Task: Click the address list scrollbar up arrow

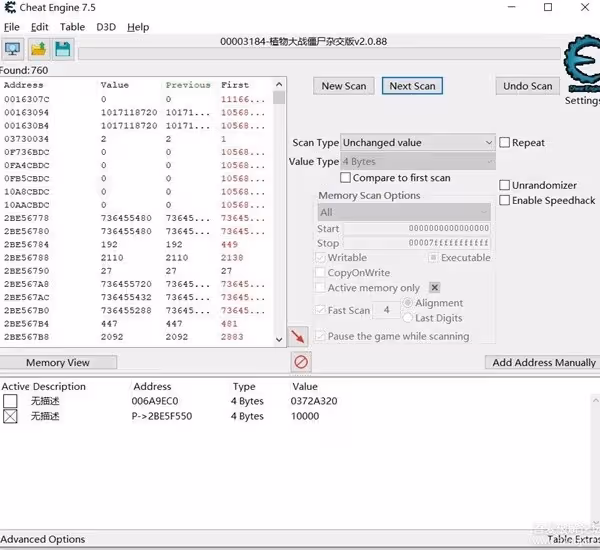Action: click(x=595, y=400)
